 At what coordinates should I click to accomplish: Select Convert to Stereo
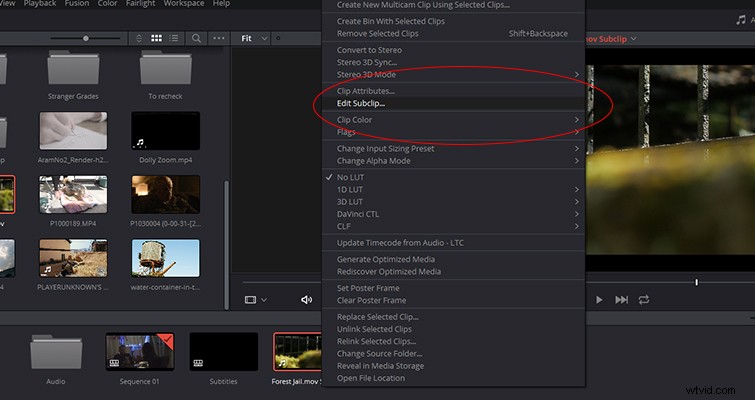point(454,50)
